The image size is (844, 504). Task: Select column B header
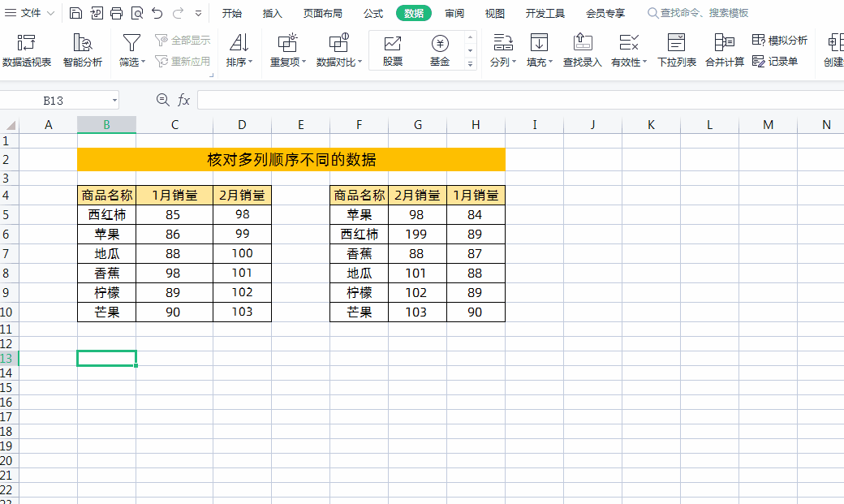pyautogui.click(x=106, y=125)
